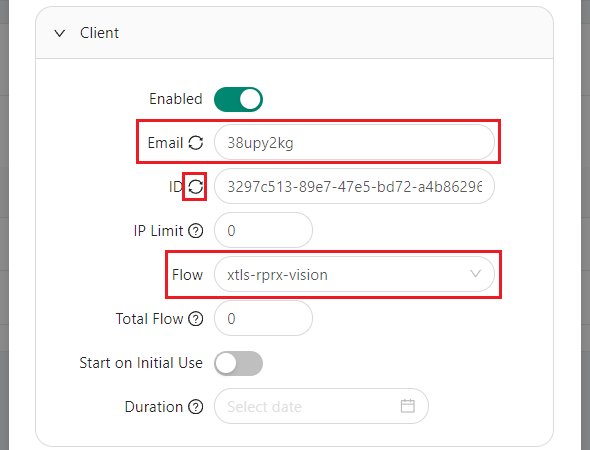590x450 pixels.
Task: Click the Client panel header title
Action: 99,33
